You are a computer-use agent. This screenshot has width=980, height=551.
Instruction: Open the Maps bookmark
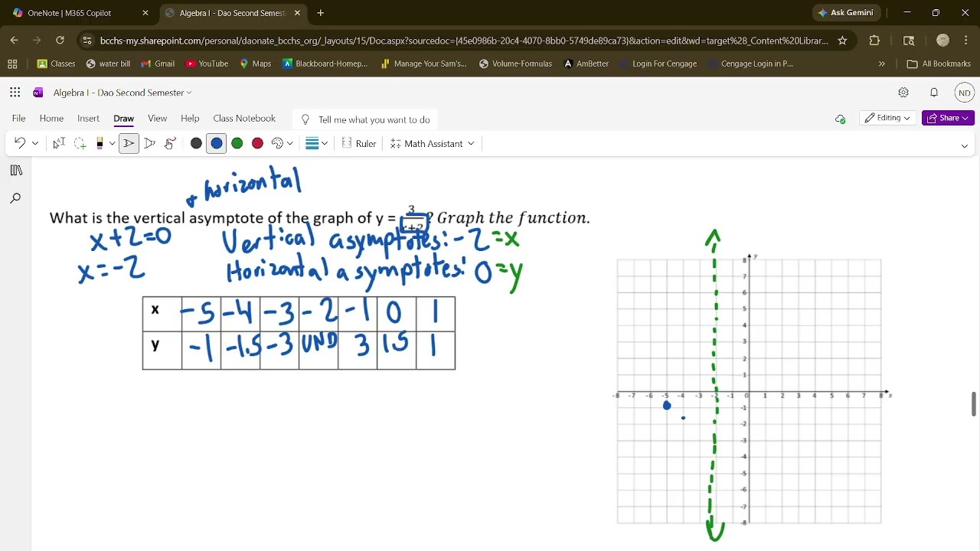tap(255, 64)
